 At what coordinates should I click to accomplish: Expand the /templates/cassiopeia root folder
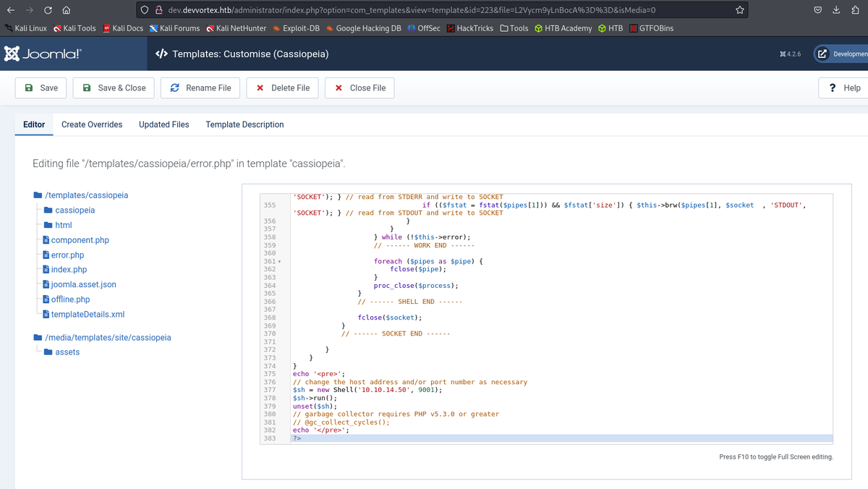87,195
